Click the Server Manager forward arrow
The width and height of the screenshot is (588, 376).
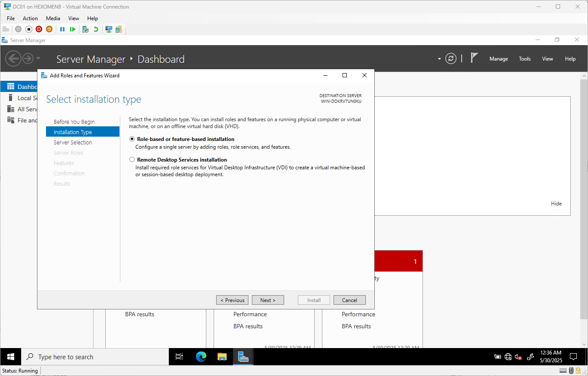click(28, 58)
